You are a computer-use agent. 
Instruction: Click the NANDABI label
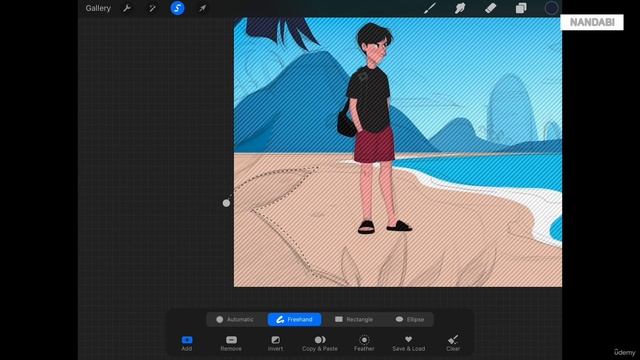(592, 22)
